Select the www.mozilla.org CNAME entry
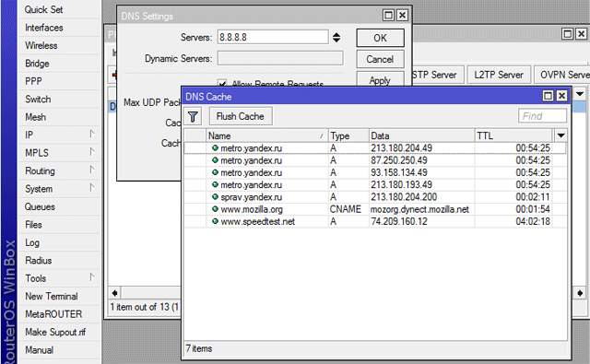Screen dimensions: 590x364 click(x=375, y=209)
